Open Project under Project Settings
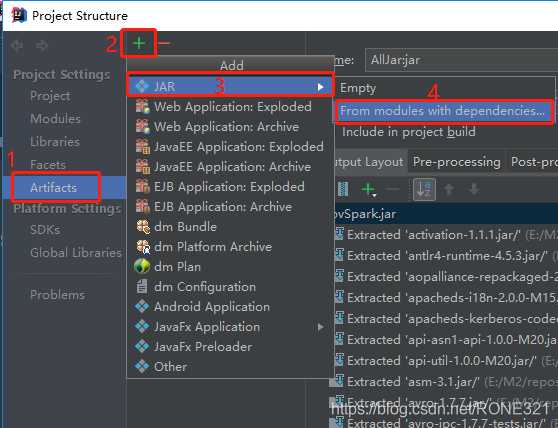This screenshot has height=428, width=558. click(50, 96)
